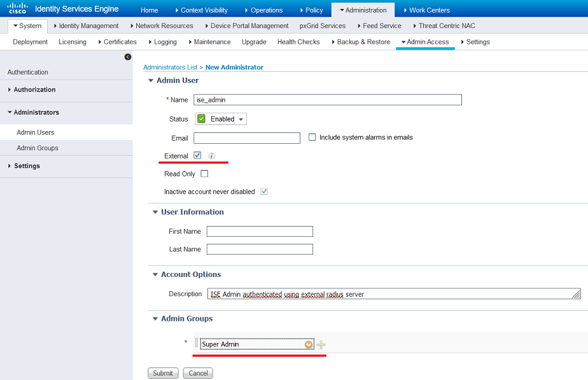Go to pxGrid Services
Screen dimensions: 588x380
click(x=323, y=25)
